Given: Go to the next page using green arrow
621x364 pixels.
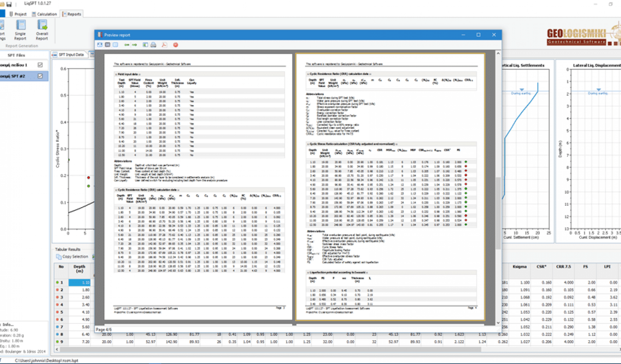Looking at the screenshot, I should point(134,45).
